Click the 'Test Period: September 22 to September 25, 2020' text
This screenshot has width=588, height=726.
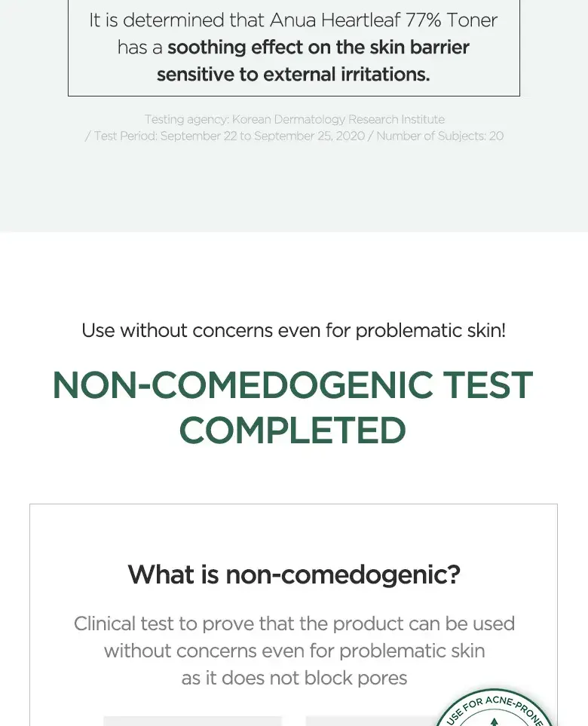click(x=229, y=136)
